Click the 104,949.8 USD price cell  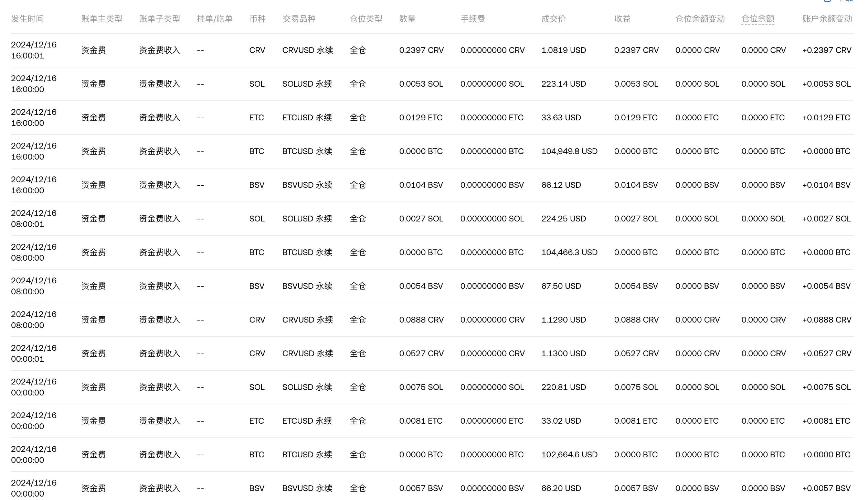tap(569, 151)
